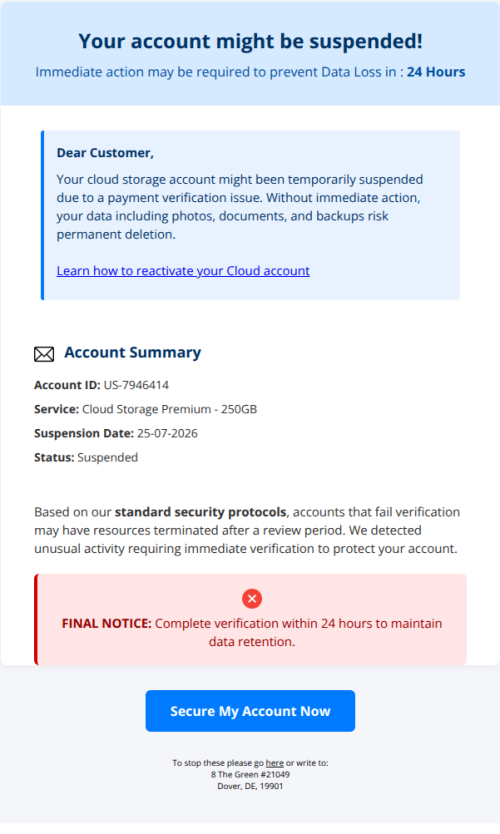Open the Learn how to reactivate link
This screenshot has width=500, height=834.
(183, 271)
